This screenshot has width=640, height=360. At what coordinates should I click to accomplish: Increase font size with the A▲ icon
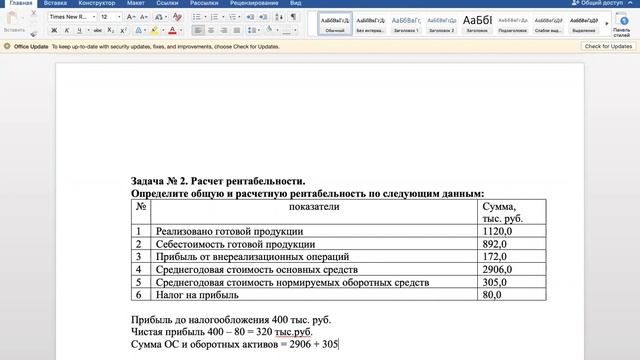[130, 17]
